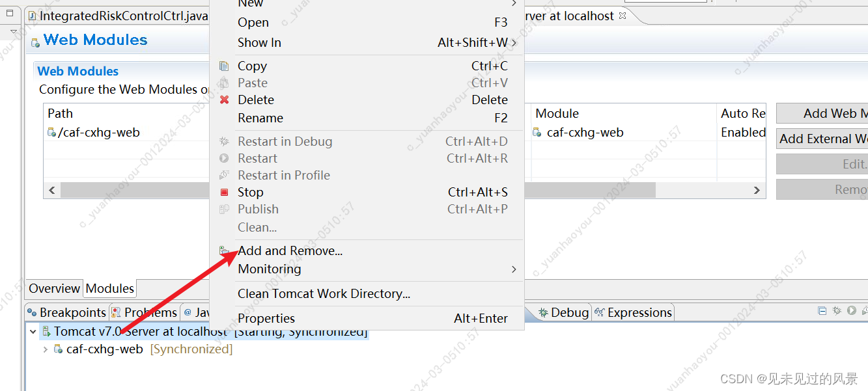Click the icon in the Module column cell
This screenshot has height=391, width=868.
[x=537, y=133]
